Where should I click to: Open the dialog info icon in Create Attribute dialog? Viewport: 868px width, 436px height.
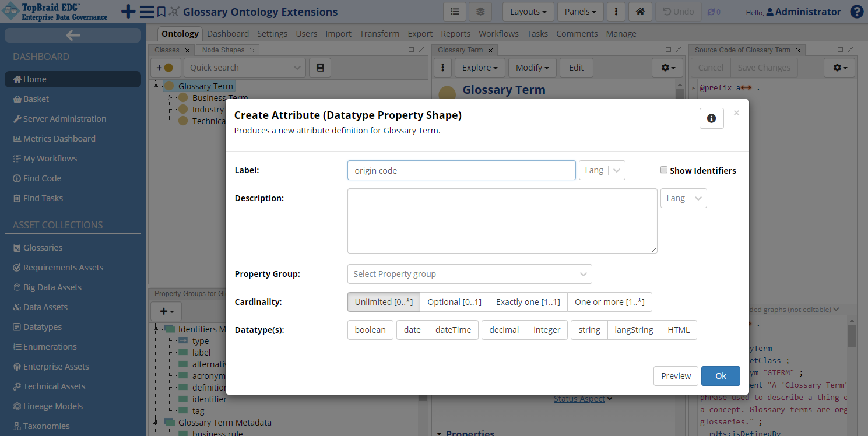pos(711,118)
